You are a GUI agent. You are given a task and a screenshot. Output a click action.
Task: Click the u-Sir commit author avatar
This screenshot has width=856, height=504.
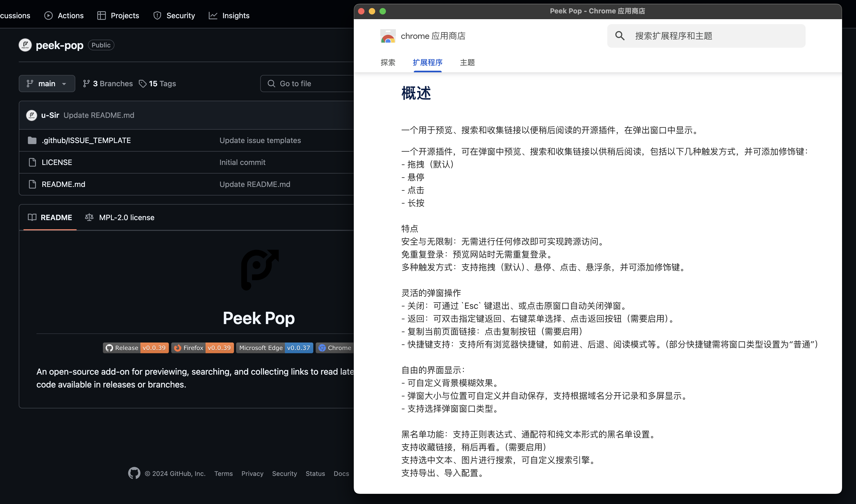coord(32,115)
